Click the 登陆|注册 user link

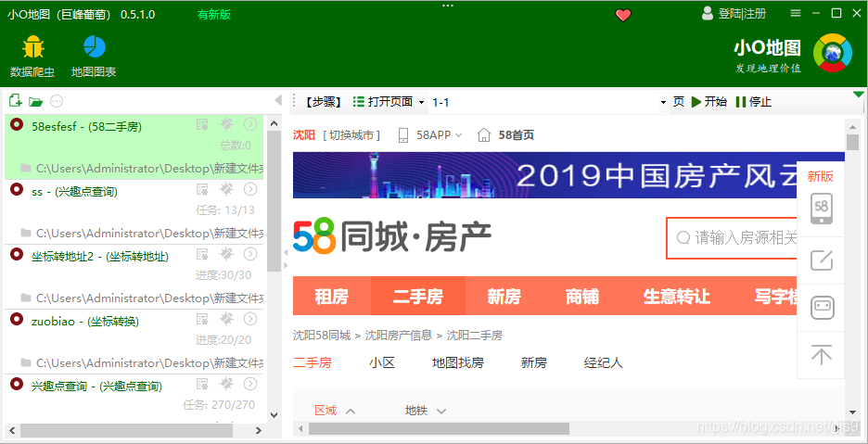pyautogui.click(x=734, y=14)
